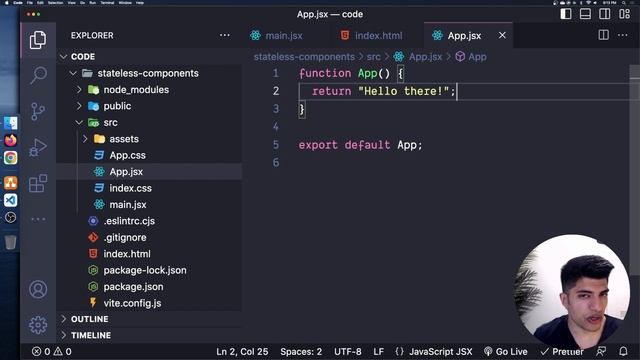Viewport: 640px width, 360px height.
Task: Open Finder in the dock
Action: click(x=11, y=123)
